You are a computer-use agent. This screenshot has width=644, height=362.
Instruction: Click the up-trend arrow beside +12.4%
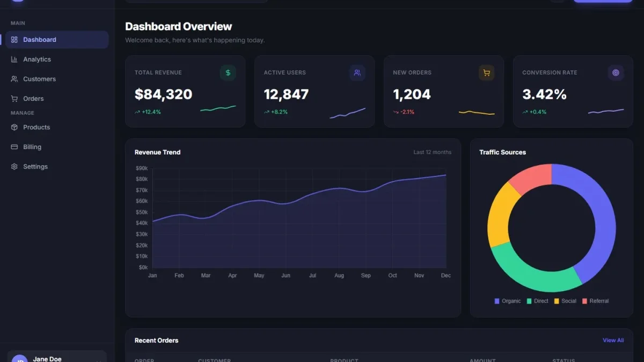(137, 112)
